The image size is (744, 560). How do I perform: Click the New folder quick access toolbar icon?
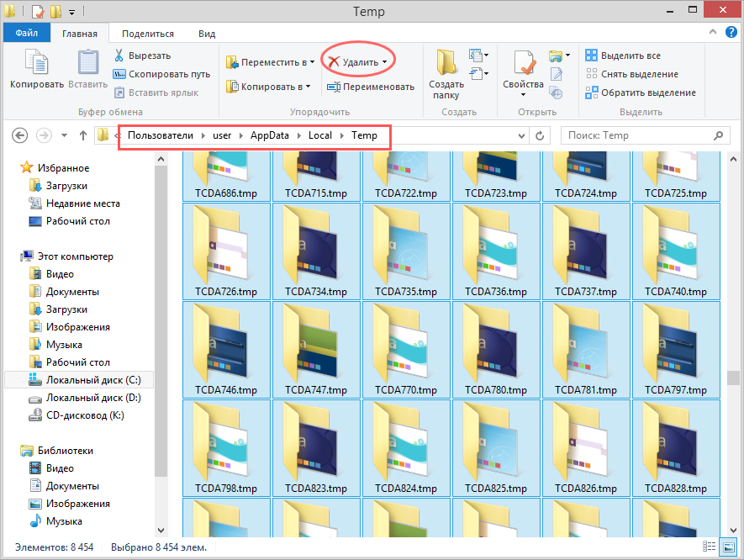pyautogui.click(x=56, y=12)
